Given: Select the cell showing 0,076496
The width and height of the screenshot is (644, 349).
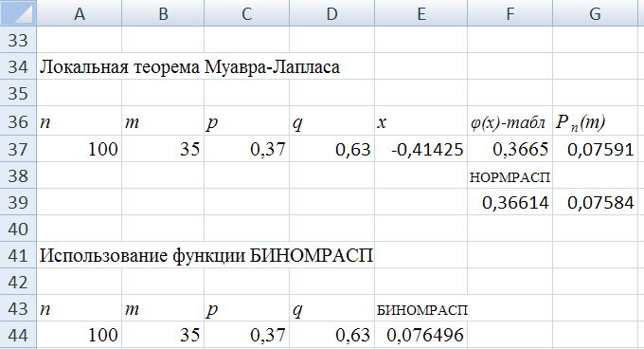Looking at the screenshot, I should click(421, 335).
